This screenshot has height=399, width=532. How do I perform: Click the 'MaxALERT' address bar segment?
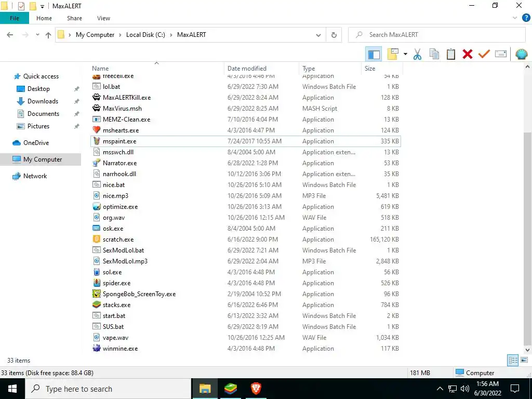(x=191, y=35)
